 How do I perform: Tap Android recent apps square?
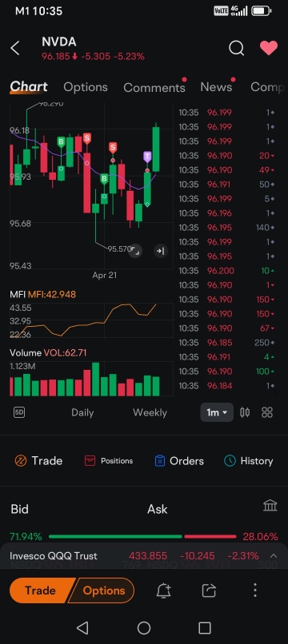(205, 627)
